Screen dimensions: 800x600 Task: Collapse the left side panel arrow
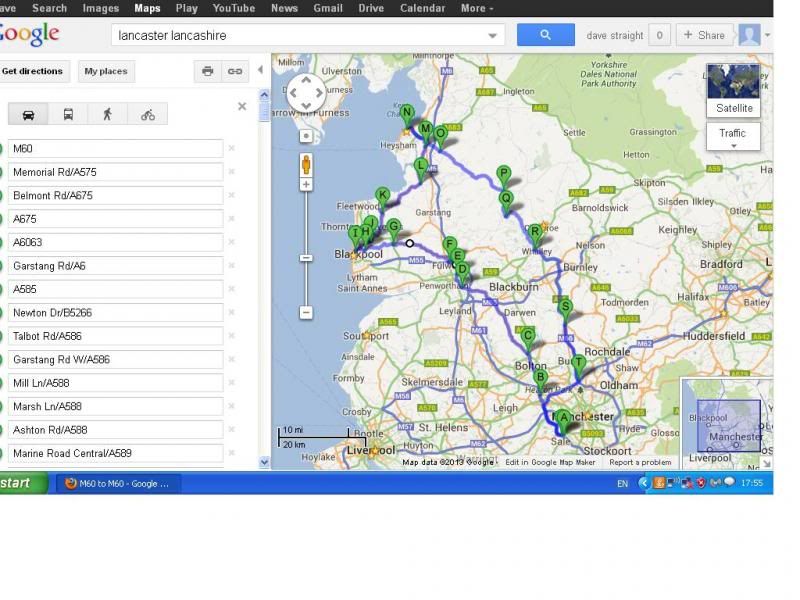pos(260,69)
